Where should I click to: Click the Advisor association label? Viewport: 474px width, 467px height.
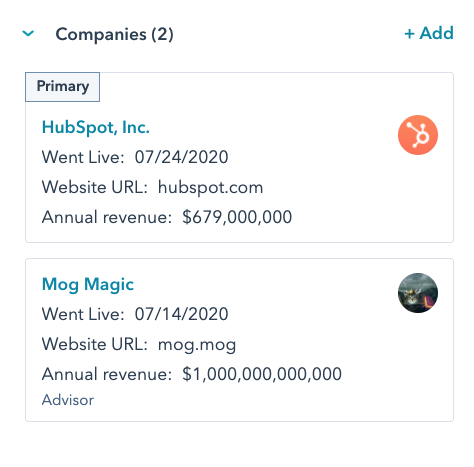pos(68,400)
